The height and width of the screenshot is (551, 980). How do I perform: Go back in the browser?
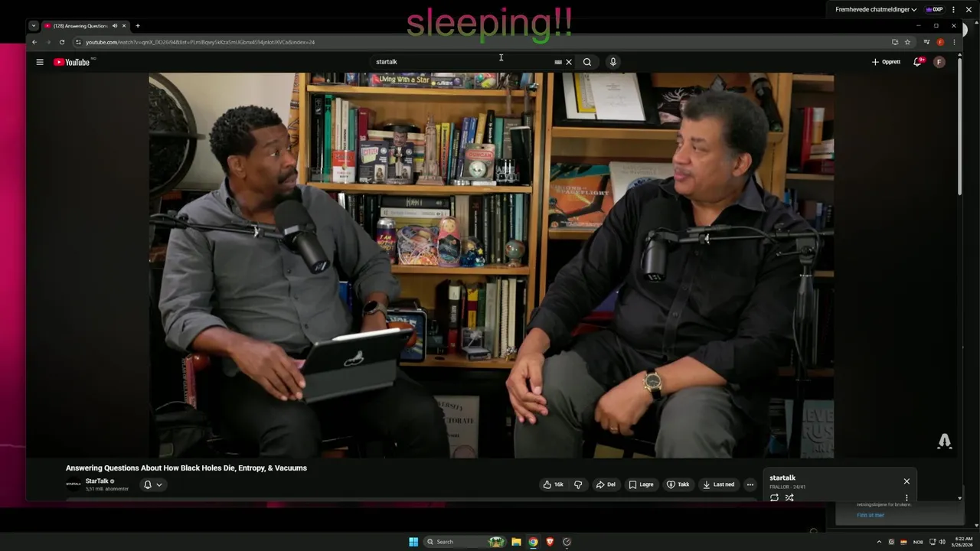pyautogui.click(x=34, y=42)
